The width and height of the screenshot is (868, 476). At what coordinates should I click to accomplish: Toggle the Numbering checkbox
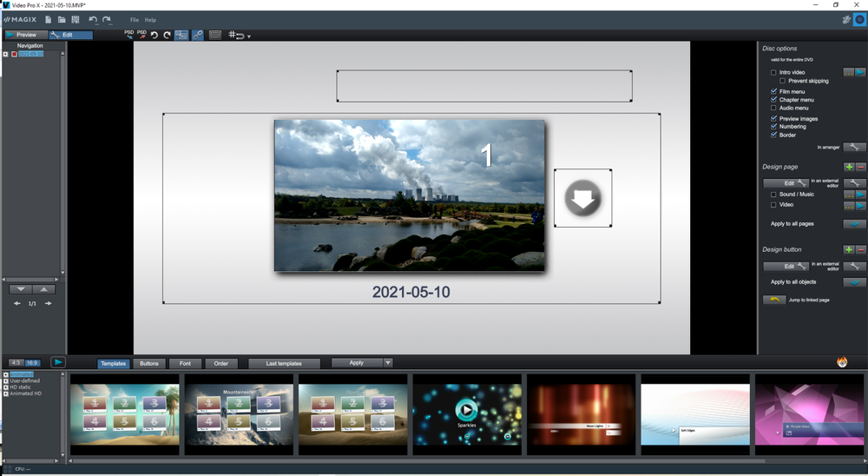773,127
